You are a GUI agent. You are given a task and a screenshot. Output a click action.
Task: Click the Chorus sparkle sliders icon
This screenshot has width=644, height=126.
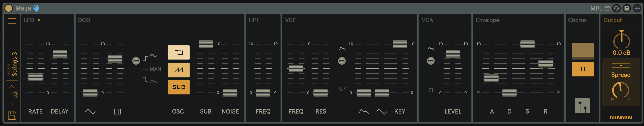click(x=583, y=106)
